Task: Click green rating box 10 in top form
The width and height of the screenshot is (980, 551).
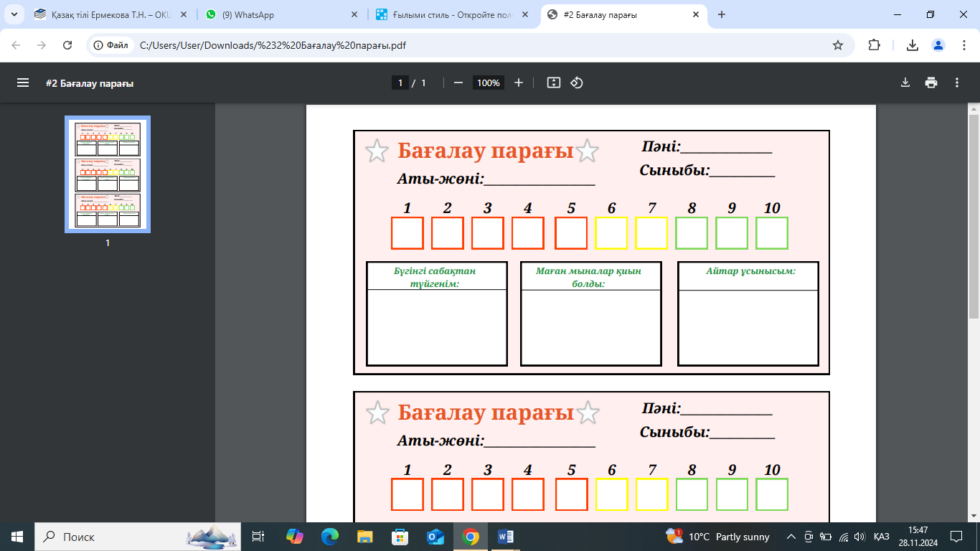Action: tap(772, 233)
